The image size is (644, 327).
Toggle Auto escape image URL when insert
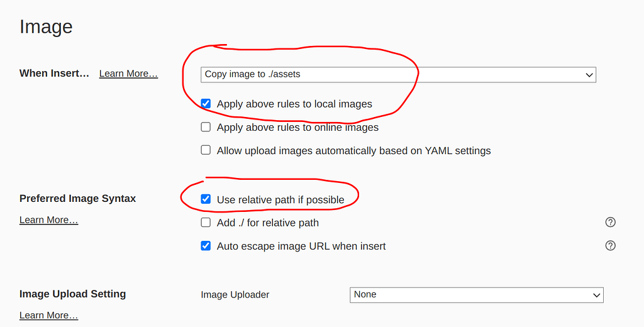[206, 246]
